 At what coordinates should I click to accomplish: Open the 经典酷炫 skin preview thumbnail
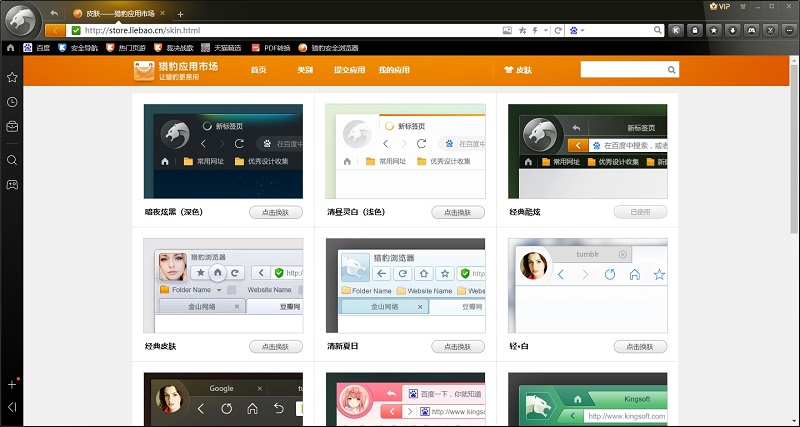pos(588,151)
